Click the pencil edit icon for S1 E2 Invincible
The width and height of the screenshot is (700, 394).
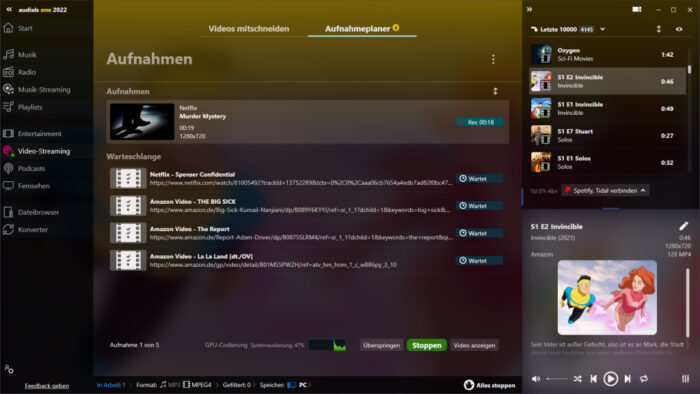(683, 226)
